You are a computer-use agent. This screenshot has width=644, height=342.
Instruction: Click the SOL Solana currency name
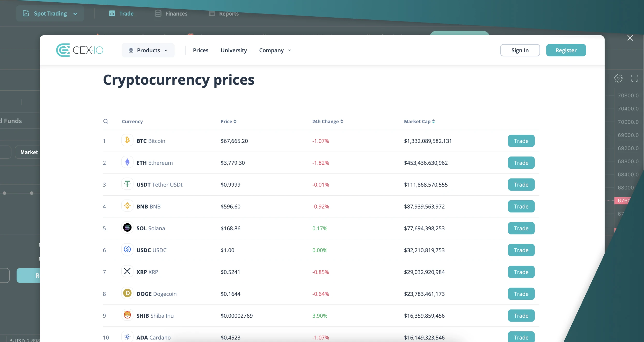point(151,228)
